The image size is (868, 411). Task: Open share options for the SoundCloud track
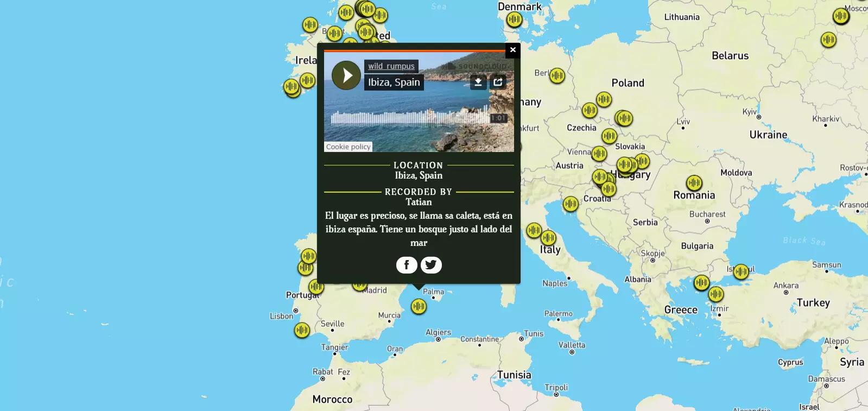tap(498, 82)
